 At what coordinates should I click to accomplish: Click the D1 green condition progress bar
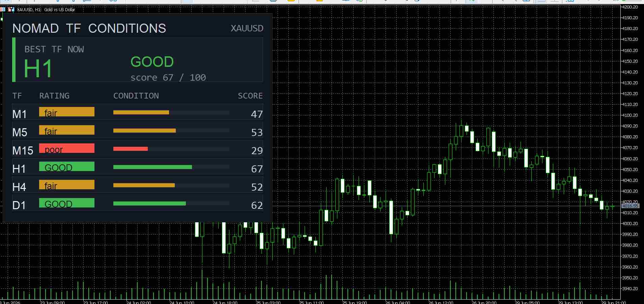pyautogui.click(x=149, y=203)
